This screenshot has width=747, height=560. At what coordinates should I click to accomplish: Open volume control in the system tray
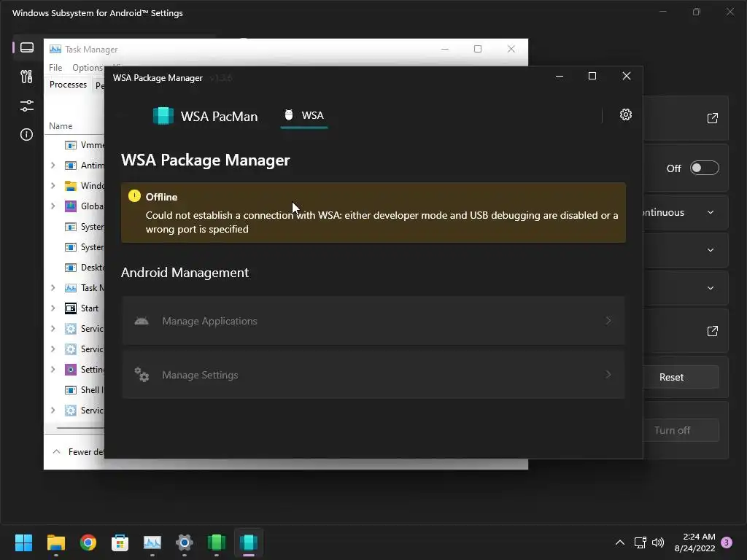(658, 542)
